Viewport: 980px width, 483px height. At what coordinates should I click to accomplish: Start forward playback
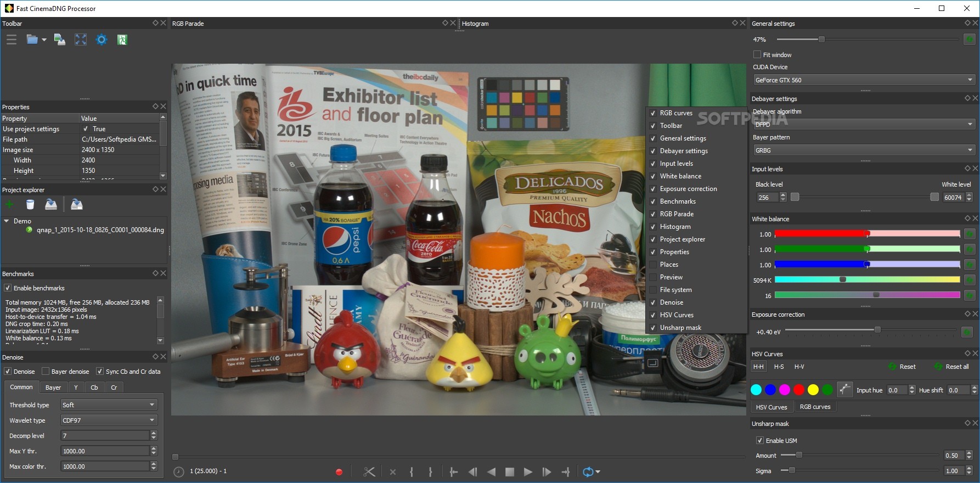528,472
